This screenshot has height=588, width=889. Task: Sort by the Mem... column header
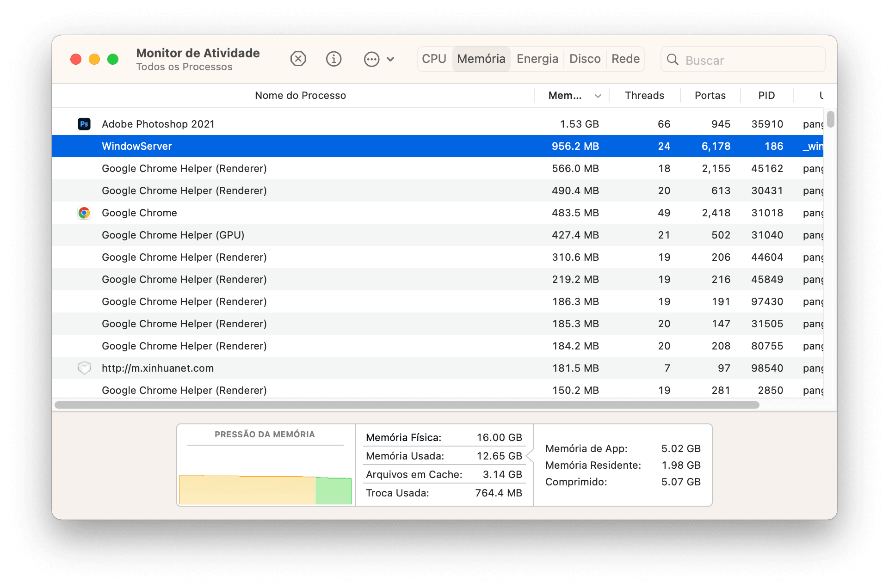565,96
